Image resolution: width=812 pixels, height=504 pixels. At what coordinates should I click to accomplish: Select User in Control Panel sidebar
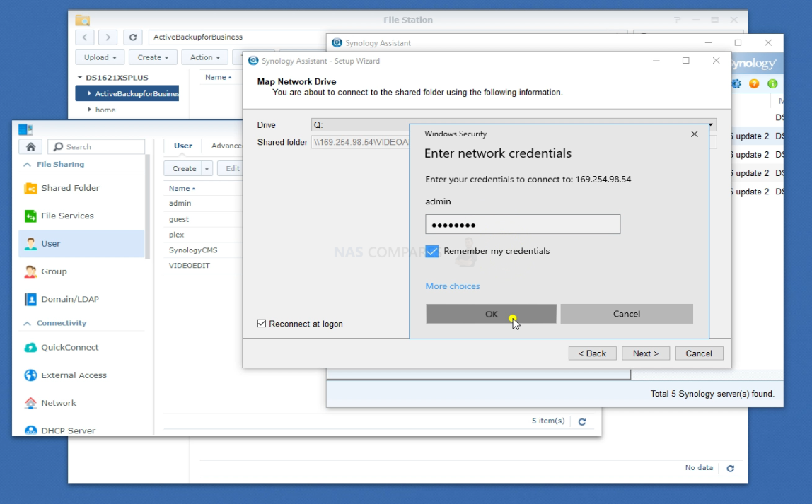82,244
